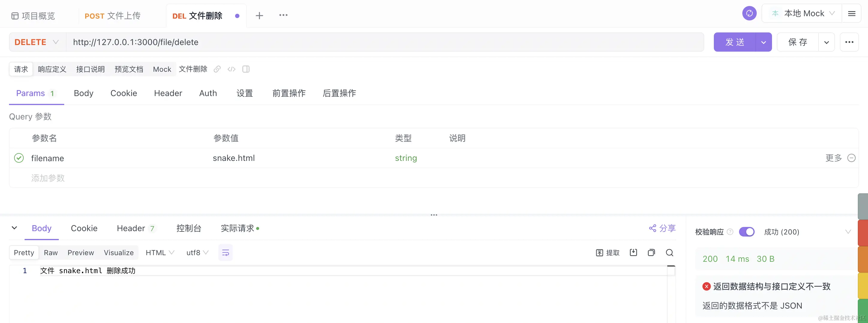Image resolution: width=868 pixels, height=323 pixels.
Task: Switch to the response Header tab
Action: coord(136,228)
